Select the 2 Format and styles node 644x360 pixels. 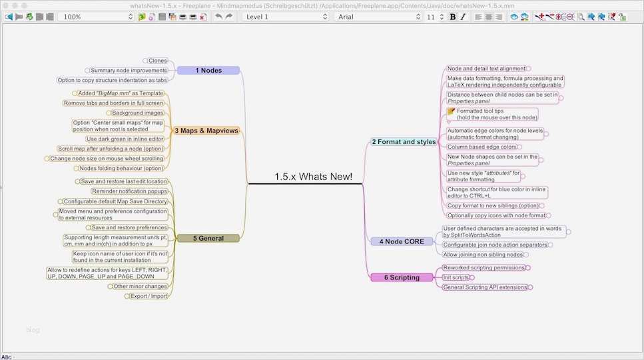pos(404,142)
